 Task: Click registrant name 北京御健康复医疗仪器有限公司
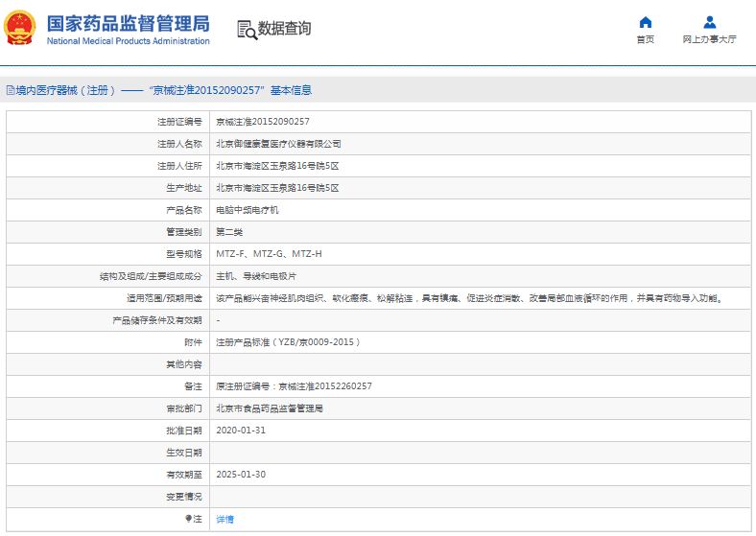pos(278,144)
